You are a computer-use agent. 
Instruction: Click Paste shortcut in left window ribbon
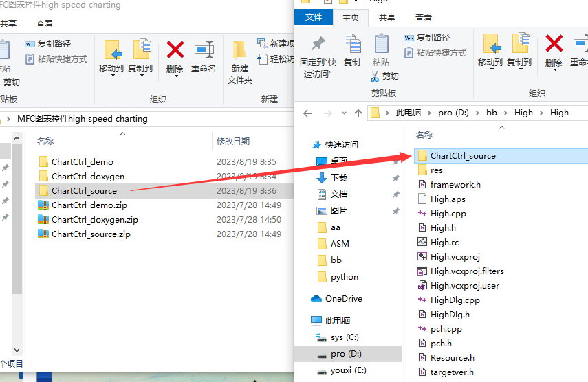[56, 59]
